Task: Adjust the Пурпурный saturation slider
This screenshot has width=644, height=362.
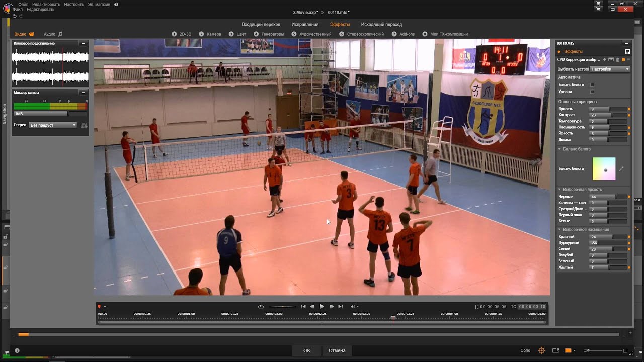Action: (x=608, y=243)
